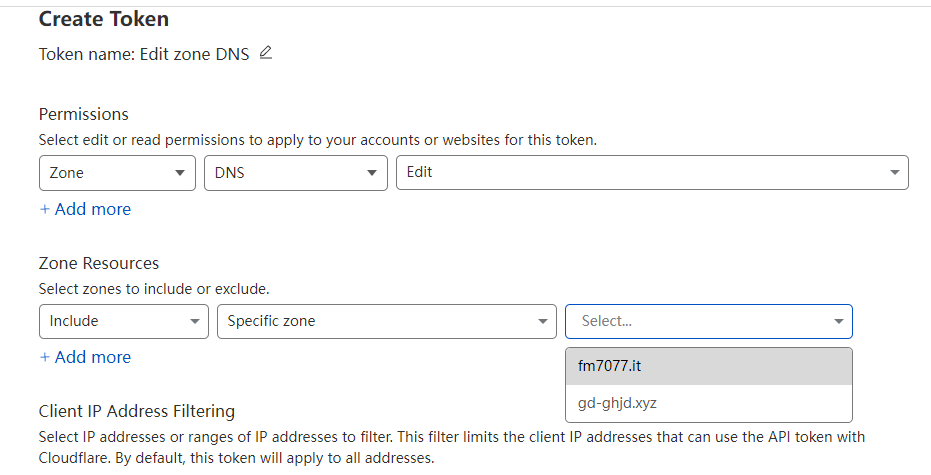The image size is (931, 475).
Task: Click the Create Token page heading
Action: (x=104, y=19)
